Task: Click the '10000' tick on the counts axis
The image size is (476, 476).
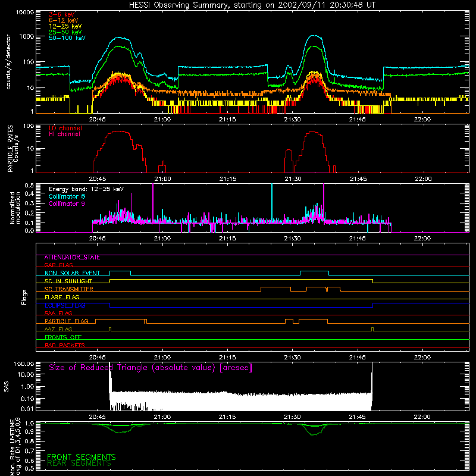Action: [x=25, y=12]
